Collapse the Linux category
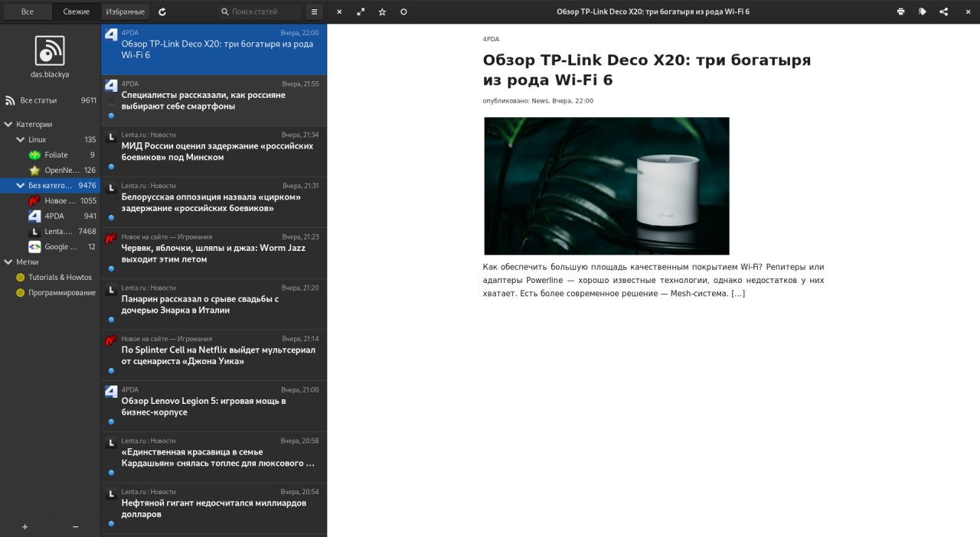980x537 pixels. (x=21, y=139)
